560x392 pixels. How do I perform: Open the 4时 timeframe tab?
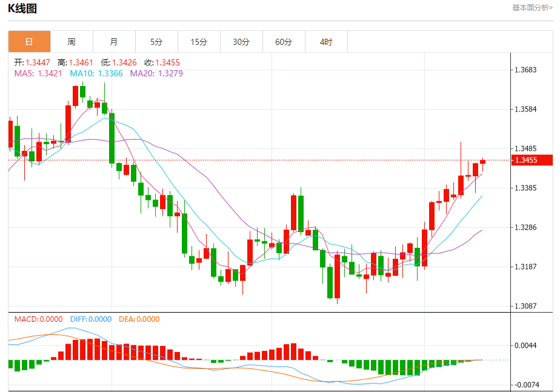click(326, 42)
